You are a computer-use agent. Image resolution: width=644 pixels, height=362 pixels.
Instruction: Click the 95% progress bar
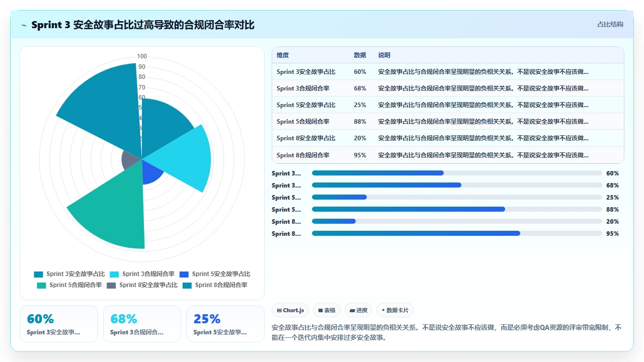pyautogui.click(x=457, y=233)
